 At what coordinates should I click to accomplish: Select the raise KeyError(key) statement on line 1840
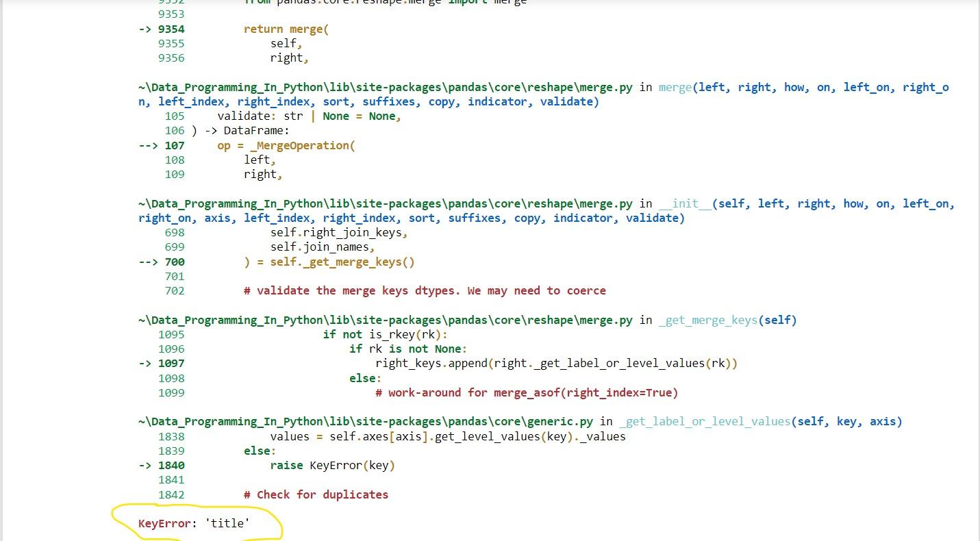[x=333, y=465]
